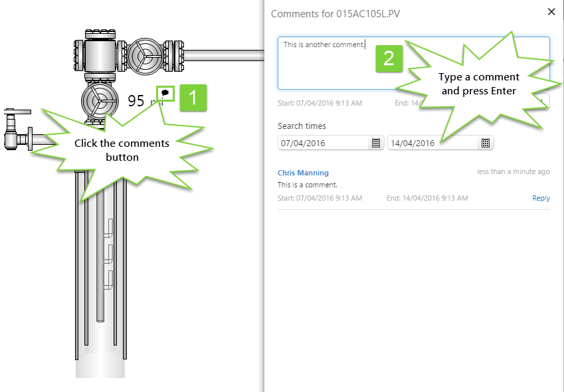The image size is (564, 392).
Task: Click the upper gauge dial next to transmitter
Action: 146,55
